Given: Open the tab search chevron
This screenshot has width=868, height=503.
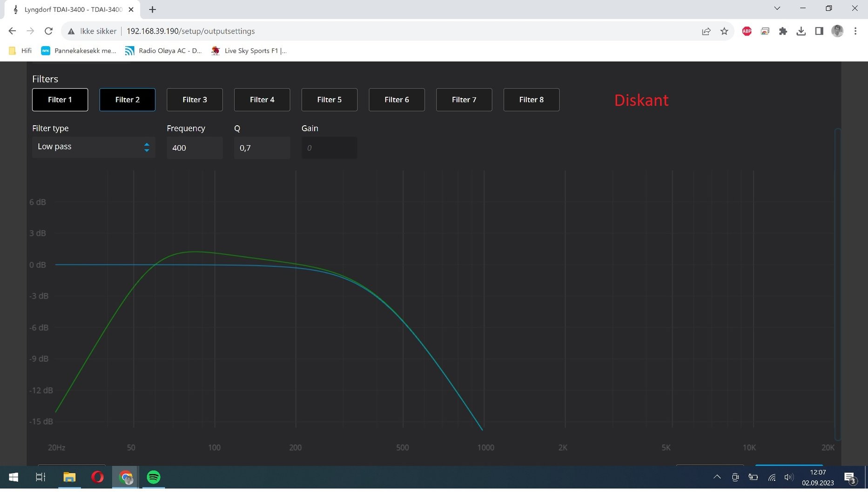Looking at the screenshot, I should coord(777,8).
